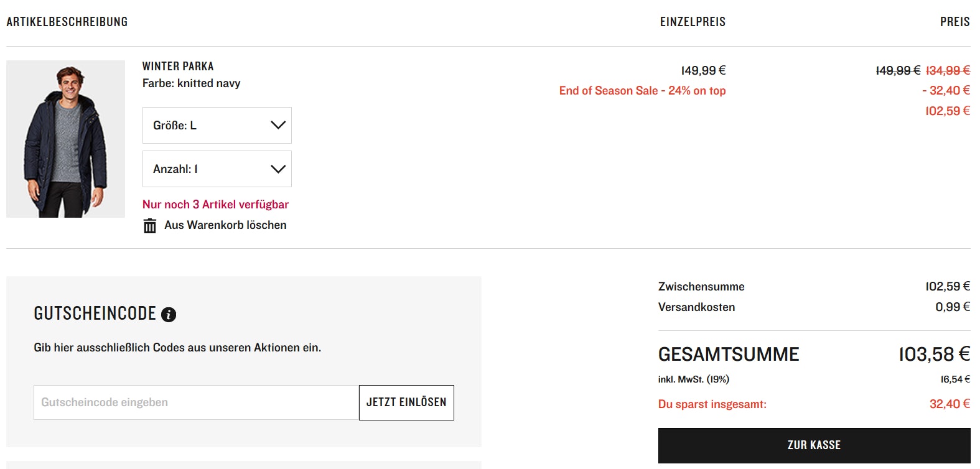Expand the Anzahl quantity dropdown

tap(217, 169)
